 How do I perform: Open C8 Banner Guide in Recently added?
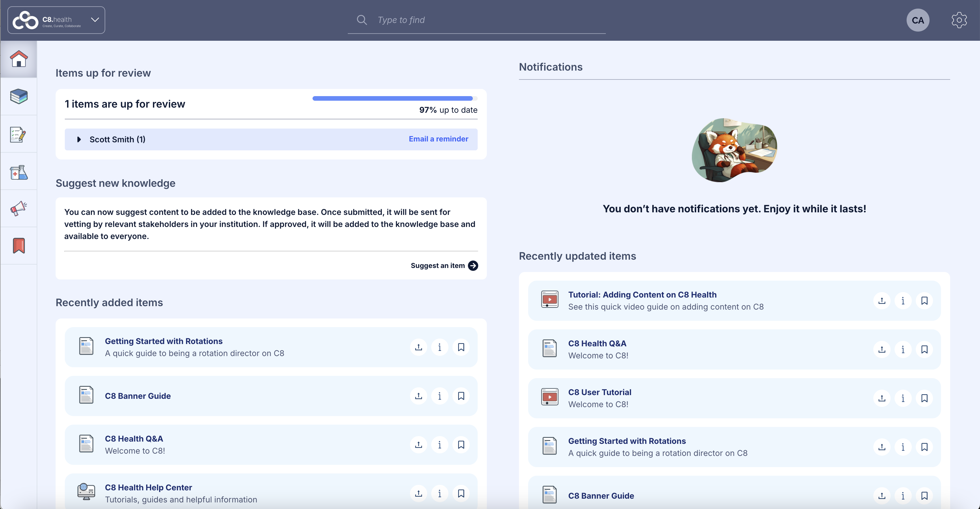pos(138,396)
